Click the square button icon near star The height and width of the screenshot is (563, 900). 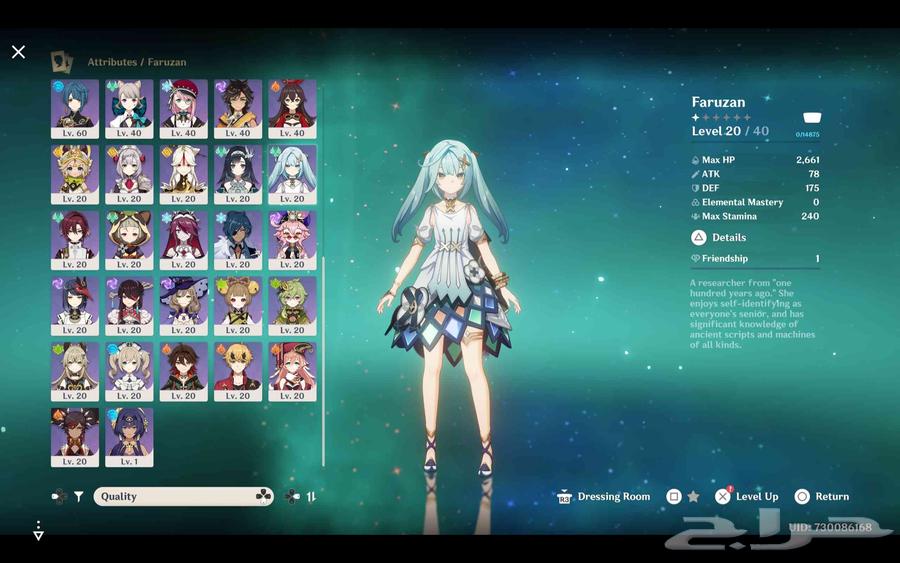click(674, 496)
